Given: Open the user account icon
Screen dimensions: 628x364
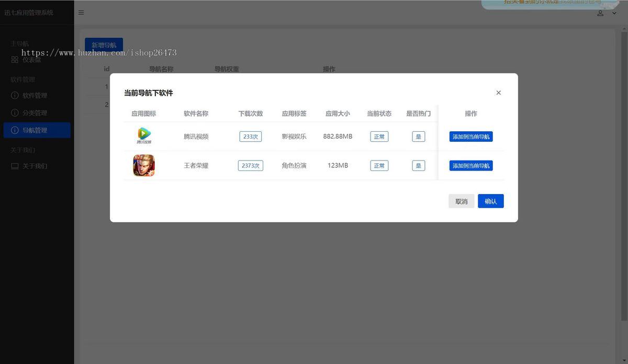Looking at the screenshot, I should point(600,13).
